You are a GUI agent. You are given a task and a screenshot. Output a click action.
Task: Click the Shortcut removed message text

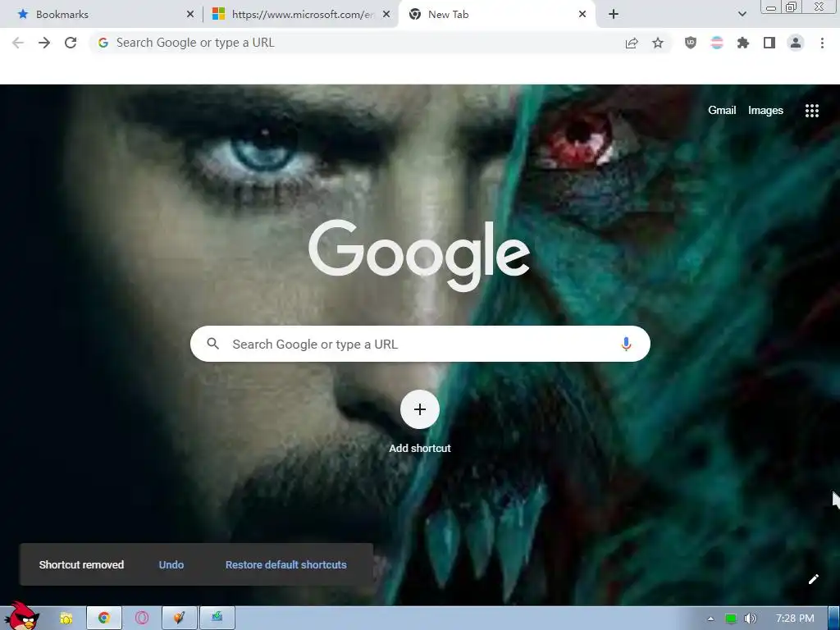pos(81,564)
